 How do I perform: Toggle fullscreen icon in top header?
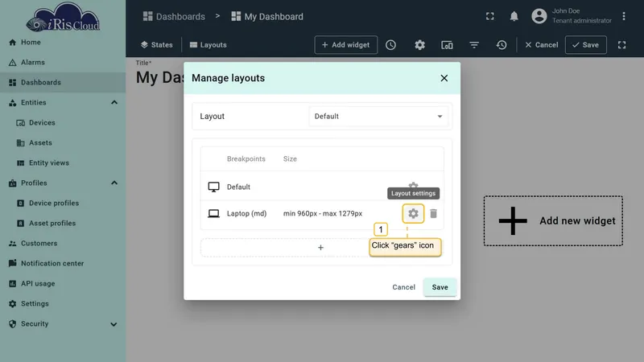(490, 16)
